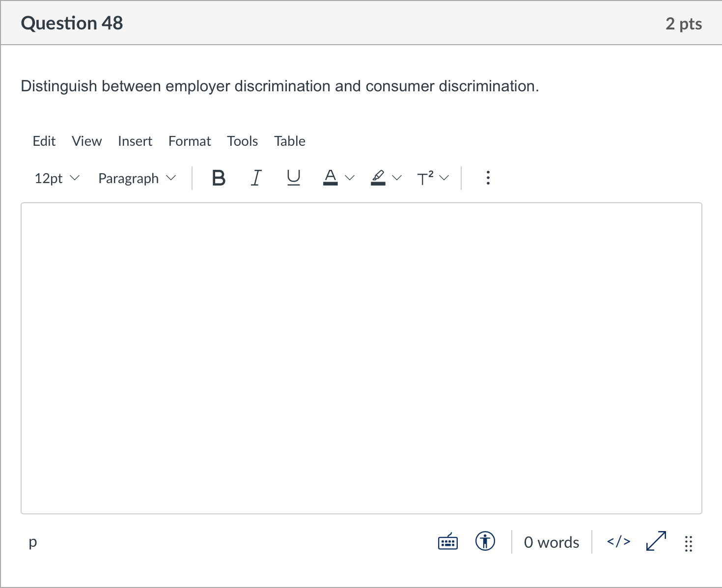This screenshot has width=722, height=588.
Task: Open the accessibility checker
Action: (485, 542)
